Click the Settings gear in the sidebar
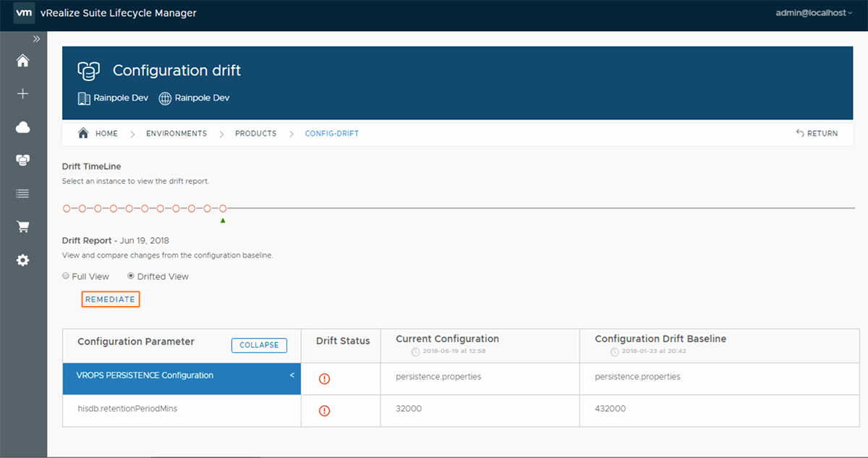This screenshot has height=458, width=868. [x=22, y=260]
